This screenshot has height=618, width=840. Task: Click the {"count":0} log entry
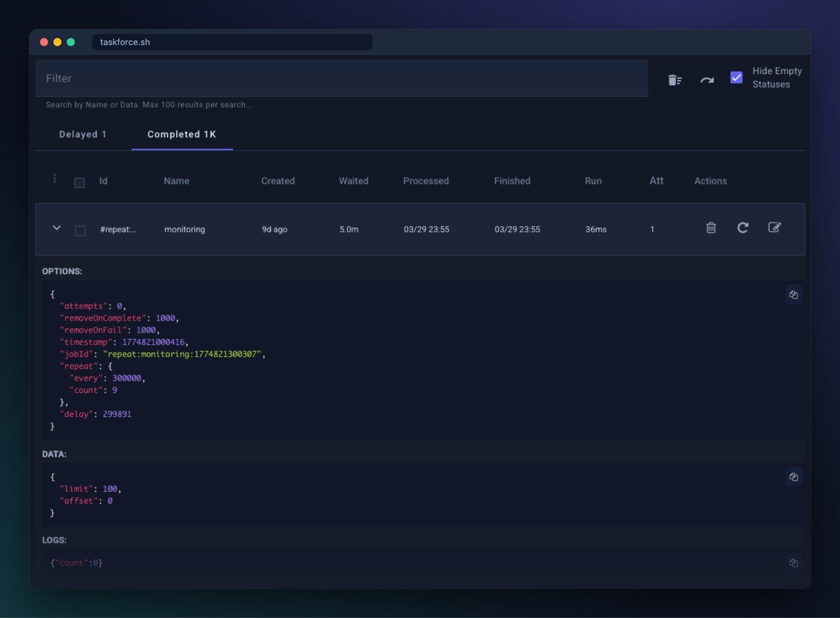pos(76,563)
